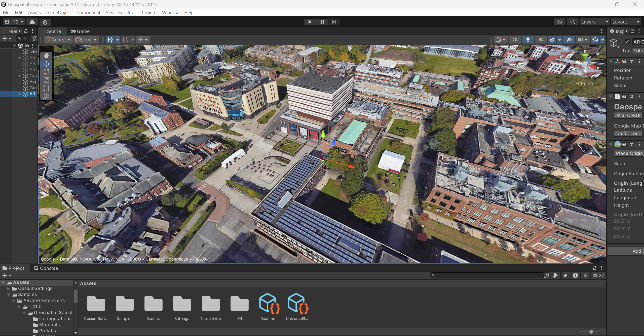Open the global search magnifier
The height and width of the screenshot is (336, 644).
click(x=573, y=22)
